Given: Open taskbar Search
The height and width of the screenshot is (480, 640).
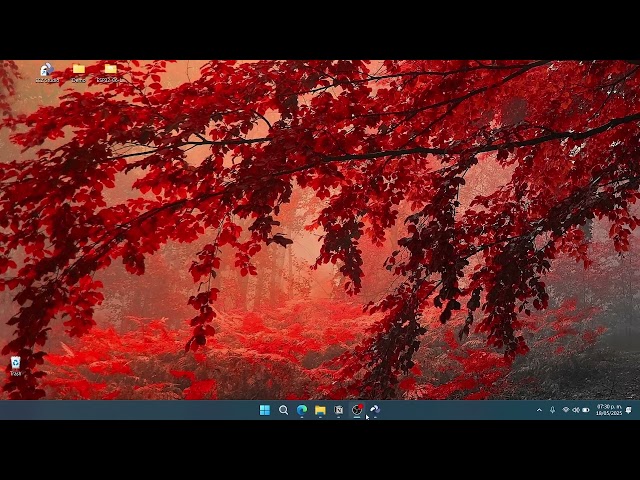Looking at the screenshot, I should tap(283, 410).
